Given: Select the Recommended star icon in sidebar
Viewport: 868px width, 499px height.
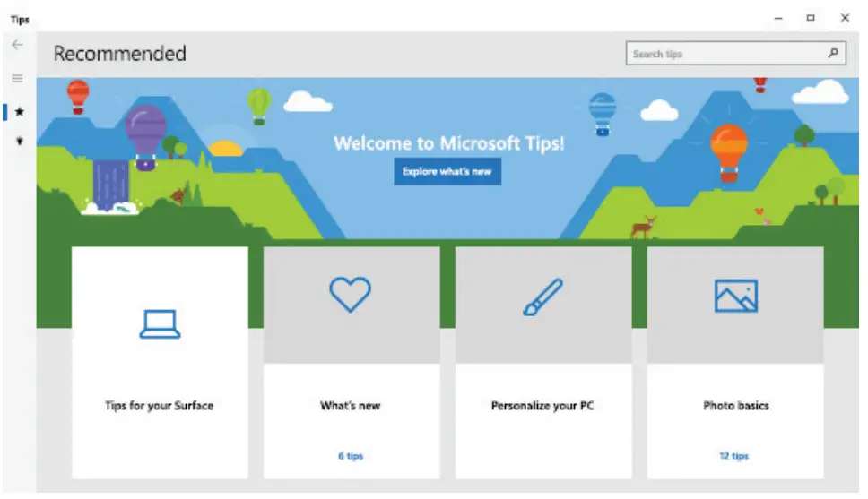Looking at the screenshot, I should [20, 112].
